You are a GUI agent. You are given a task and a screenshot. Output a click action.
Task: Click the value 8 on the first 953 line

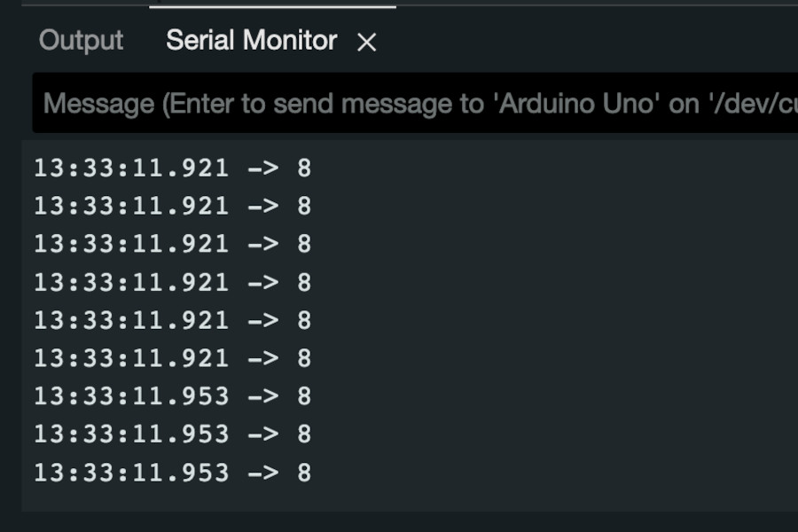tap(304, 396)
